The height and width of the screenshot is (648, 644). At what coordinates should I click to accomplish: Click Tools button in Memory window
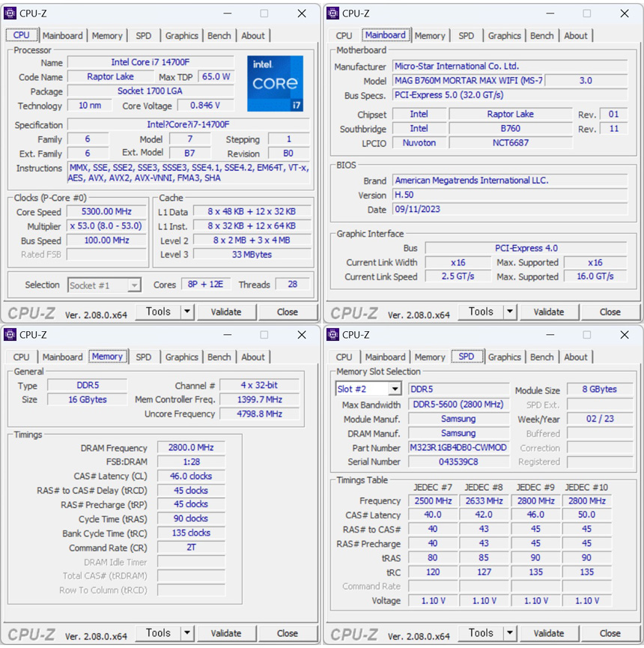(x=158, y=633)
